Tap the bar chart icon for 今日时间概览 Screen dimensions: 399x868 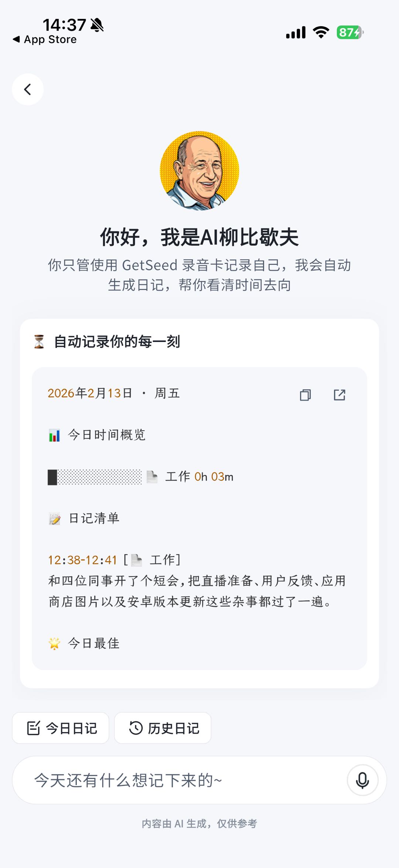54,435
